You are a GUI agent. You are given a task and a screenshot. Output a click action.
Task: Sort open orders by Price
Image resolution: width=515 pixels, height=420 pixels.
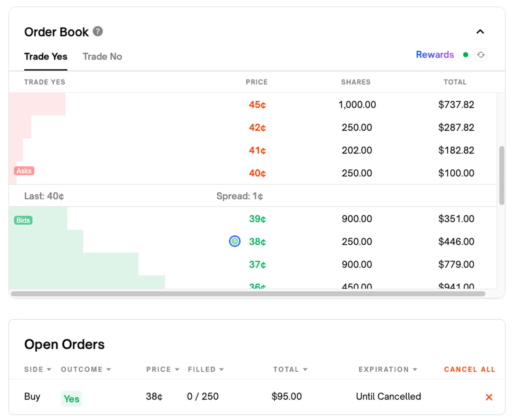[162, 369]
